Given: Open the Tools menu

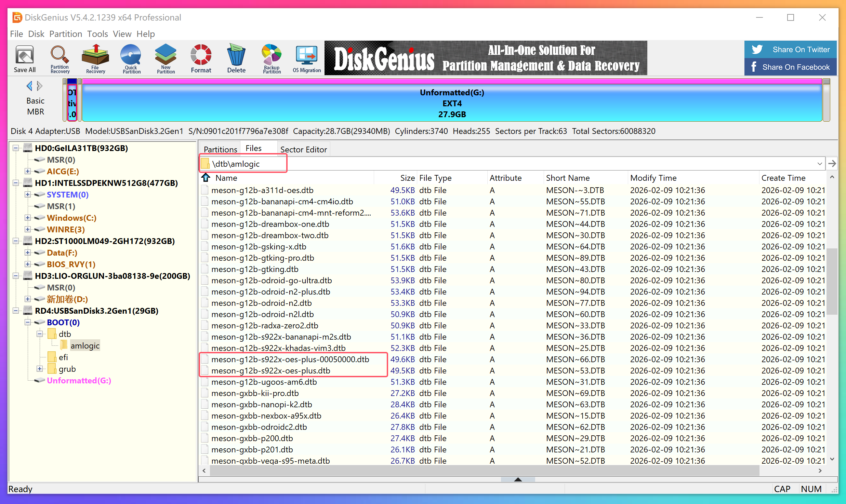Looking at the screenshot, I should coord(97,34).
